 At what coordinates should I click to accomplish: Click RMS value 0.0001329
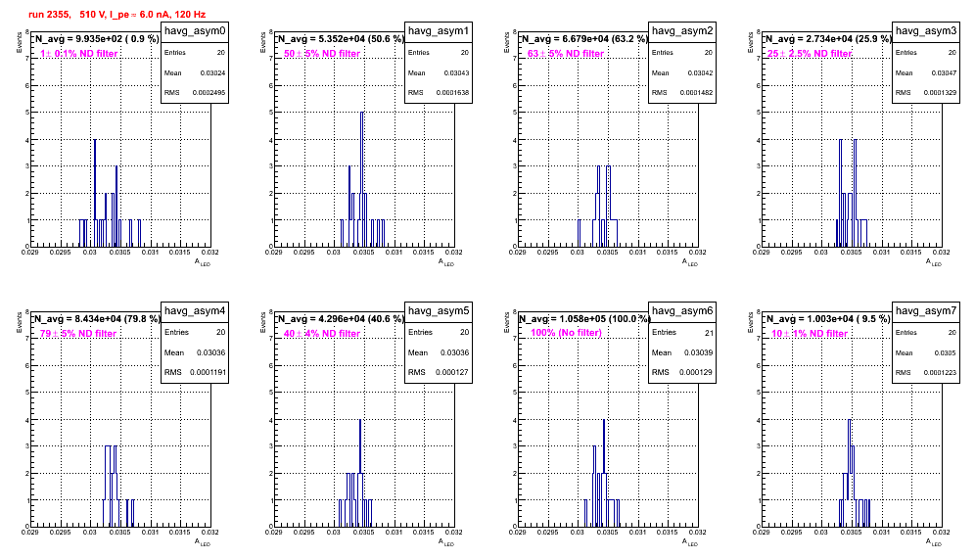coord(939,93)
